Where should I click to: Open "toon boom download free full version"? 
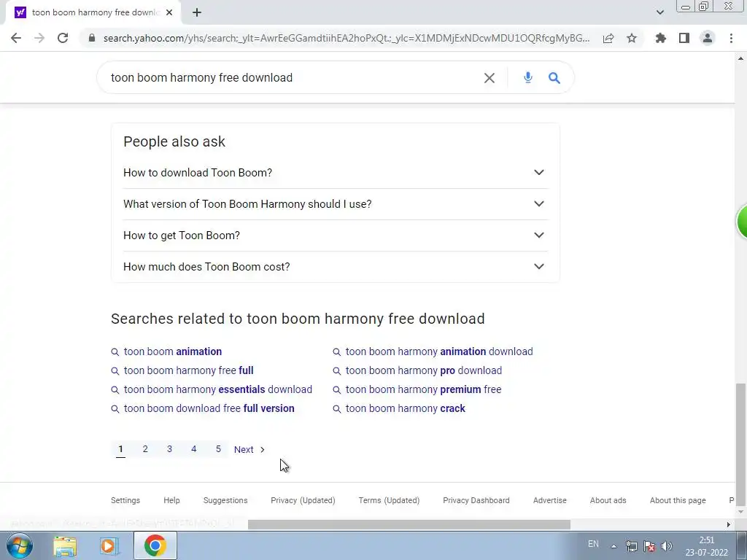pos(209,408)
